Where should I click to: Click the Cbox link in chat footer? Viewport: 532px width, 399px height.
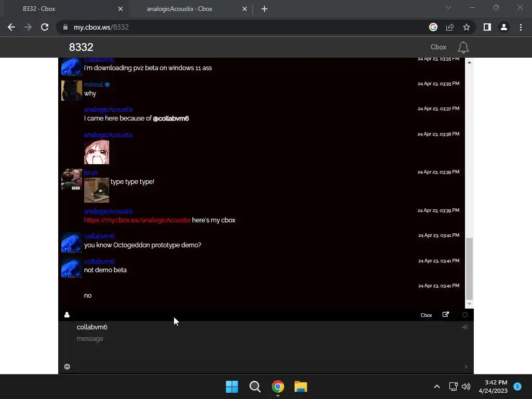click(x=426, y=315)
